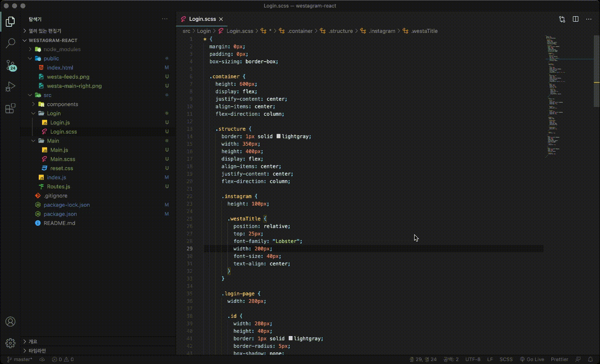Open editor more actions ellipsis
This screenshot has width=600, height=364.
[589, 19]
